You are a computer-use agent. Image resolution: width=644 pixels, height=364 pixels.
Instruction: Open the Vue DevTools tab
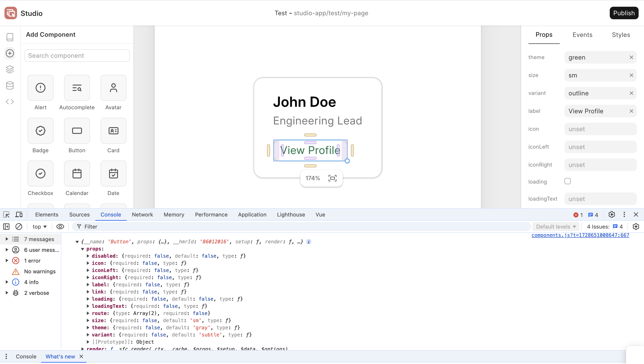pyautogui.click(x=320, y=214)
